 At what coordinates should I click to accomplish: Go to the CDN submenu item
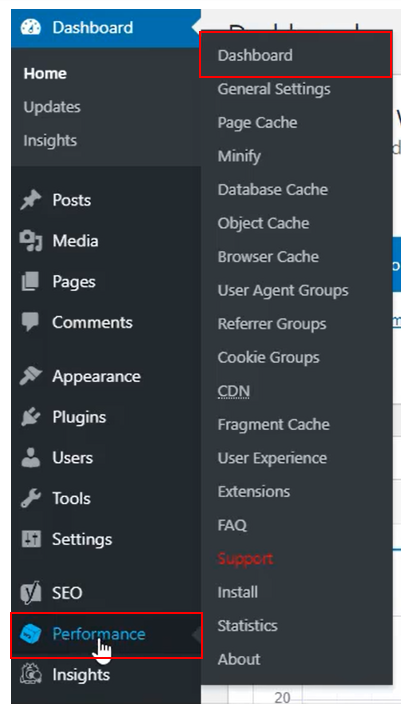click(234, 391)
